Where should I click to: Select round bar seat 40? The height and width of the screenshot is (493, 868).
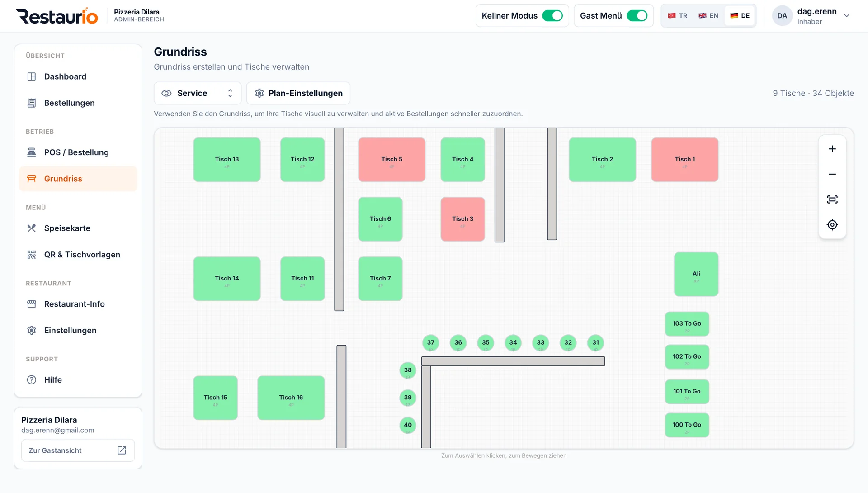pos(408,425)
